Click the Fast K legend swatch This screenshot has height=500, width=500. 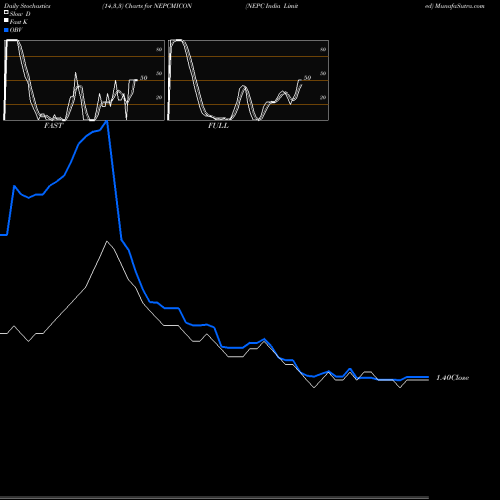coord(6,20)
